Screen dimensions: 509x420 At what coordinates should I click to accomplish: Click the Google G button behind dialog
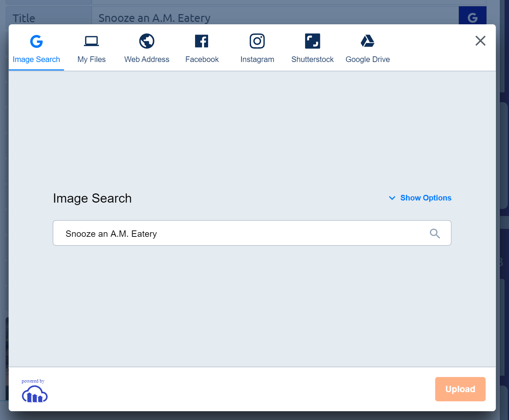pos(472,16)
